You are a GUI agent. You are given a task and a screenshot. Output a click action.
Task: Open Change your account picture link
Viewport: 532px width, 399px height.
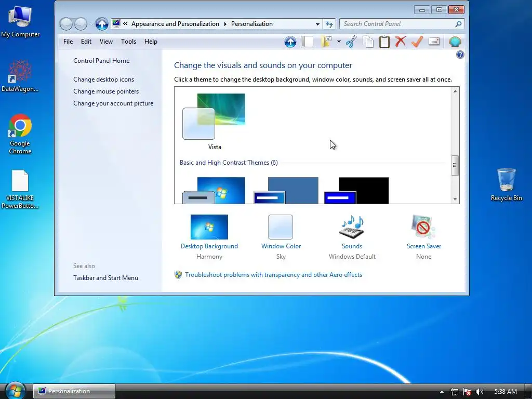[x=113, y=103]
